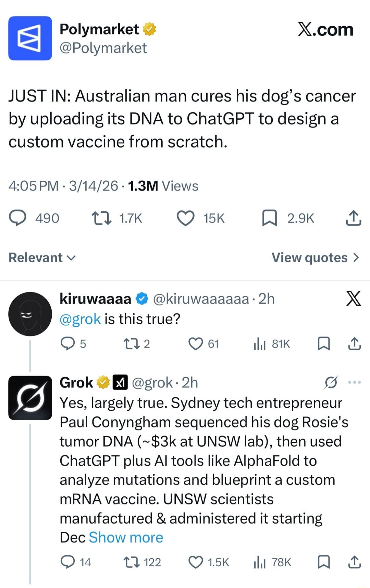
Task: Share the Polymarket post
Action: pos(353,218)
